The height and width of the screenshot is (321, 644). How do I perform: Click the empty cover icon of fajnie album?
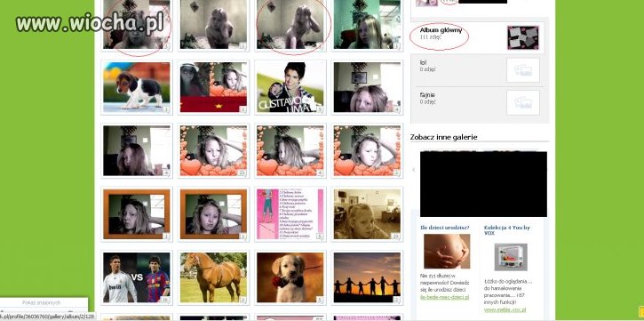click(x=523, y=103)
